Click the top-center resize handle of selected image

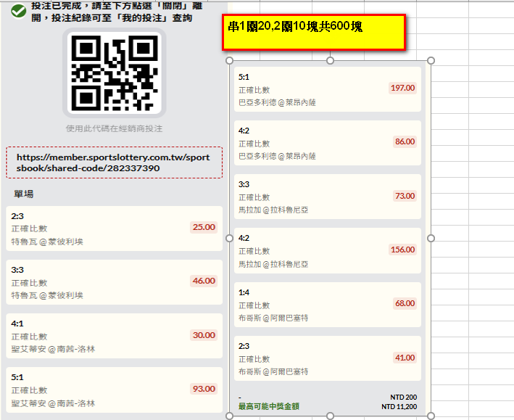[331, 61]
